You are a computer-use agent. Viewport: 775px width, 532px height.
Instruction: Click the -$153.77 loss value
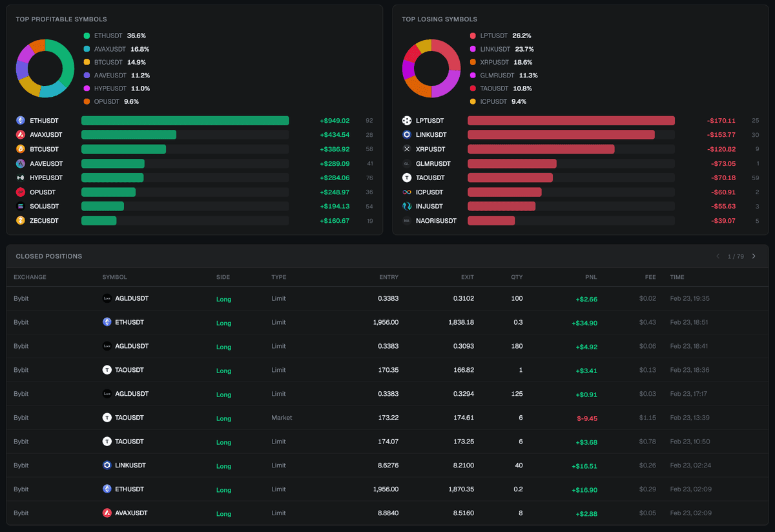721,135
